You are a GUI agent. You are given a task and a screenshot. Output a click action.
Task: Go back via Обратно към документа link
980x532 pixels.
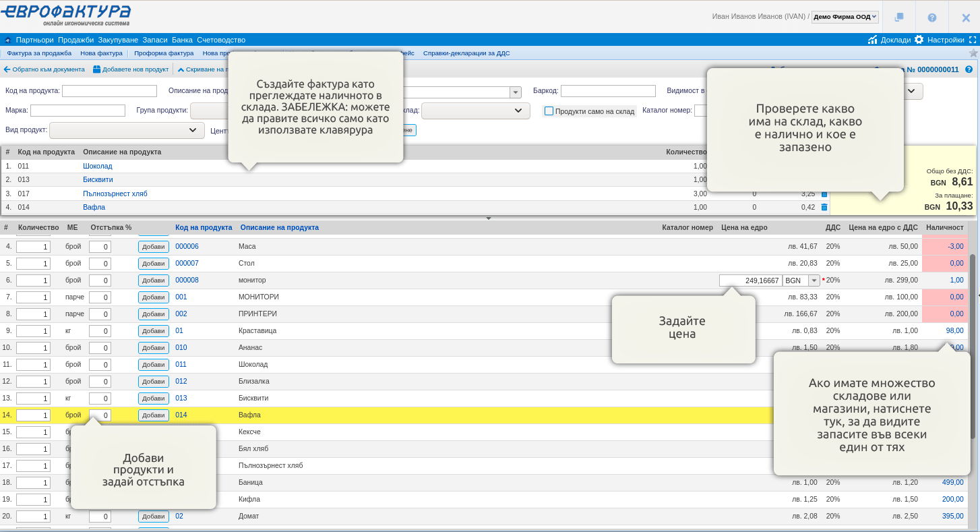pyautogui.click(x=44, y=69)
